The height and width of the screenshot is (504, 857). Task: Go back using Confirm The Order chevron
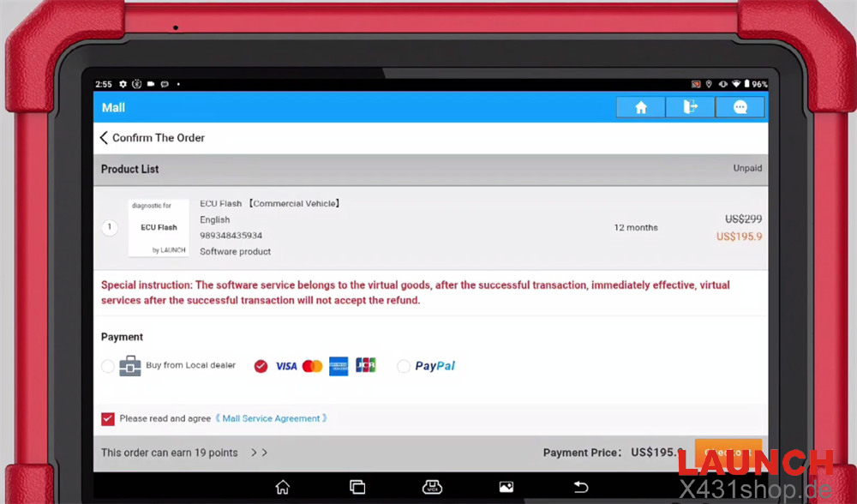104,138
